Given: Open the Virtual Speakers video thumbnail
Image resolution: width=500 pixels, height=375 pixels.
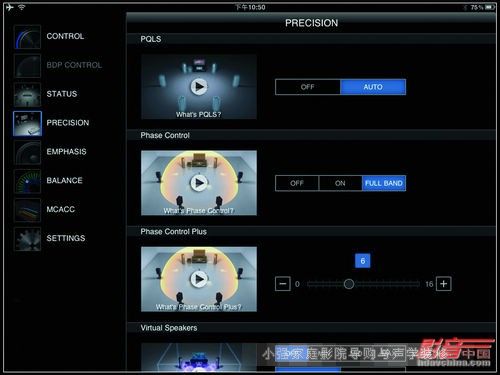Looking at the screenshot, I should tap(199, 357).
